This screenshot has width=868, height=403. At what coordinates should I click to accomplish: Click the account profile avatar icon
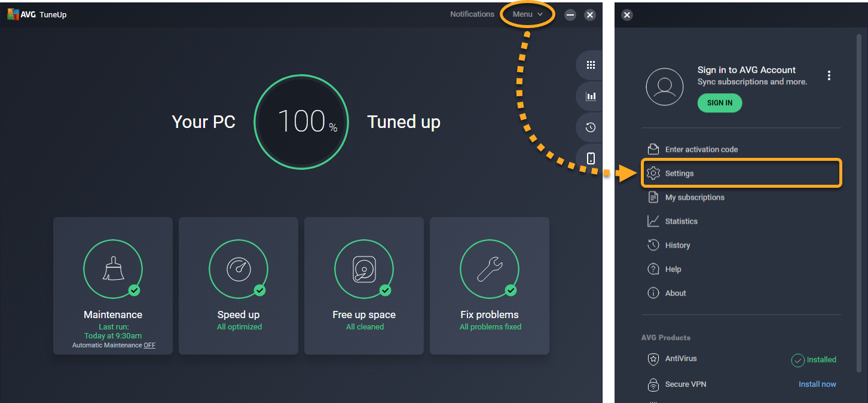[x=665, y=87]
